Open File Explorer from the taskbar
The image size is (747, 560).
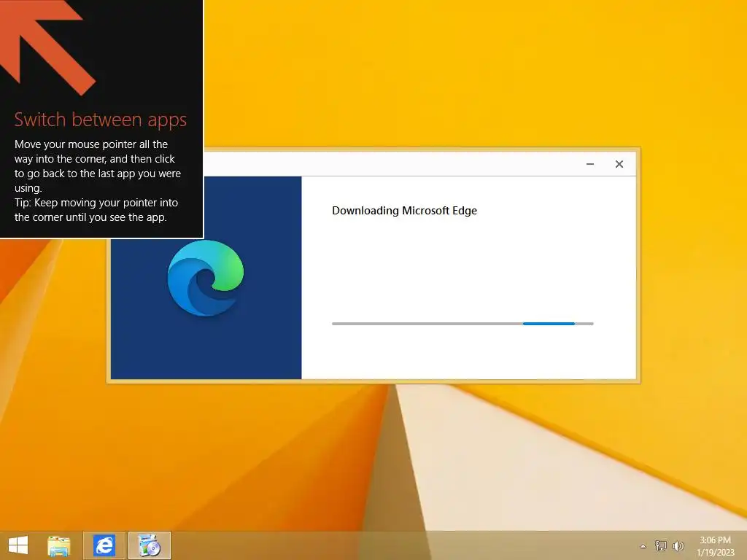59,545
